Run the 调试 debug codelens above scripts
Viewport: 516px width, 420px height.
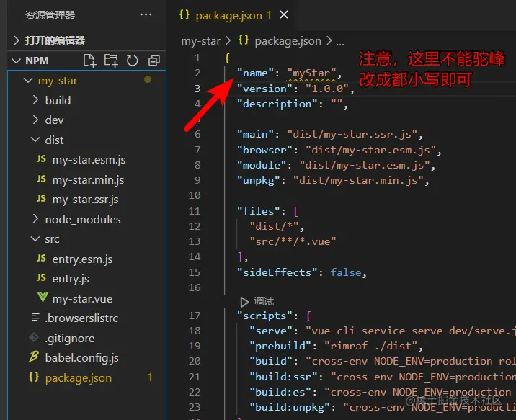point(264,302)
